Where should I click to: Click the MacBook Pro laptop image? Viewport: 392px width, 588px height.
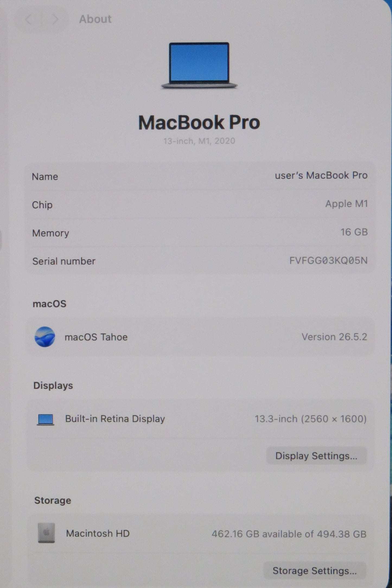coord(199,65)
